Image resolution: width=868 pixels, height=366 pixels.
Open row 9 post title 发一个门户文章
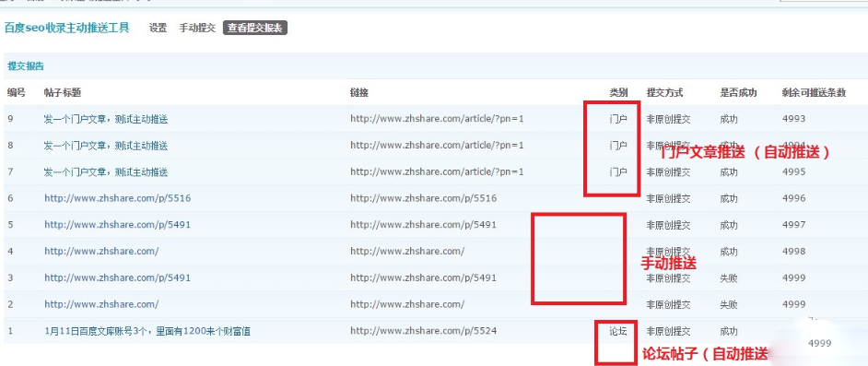106,119
